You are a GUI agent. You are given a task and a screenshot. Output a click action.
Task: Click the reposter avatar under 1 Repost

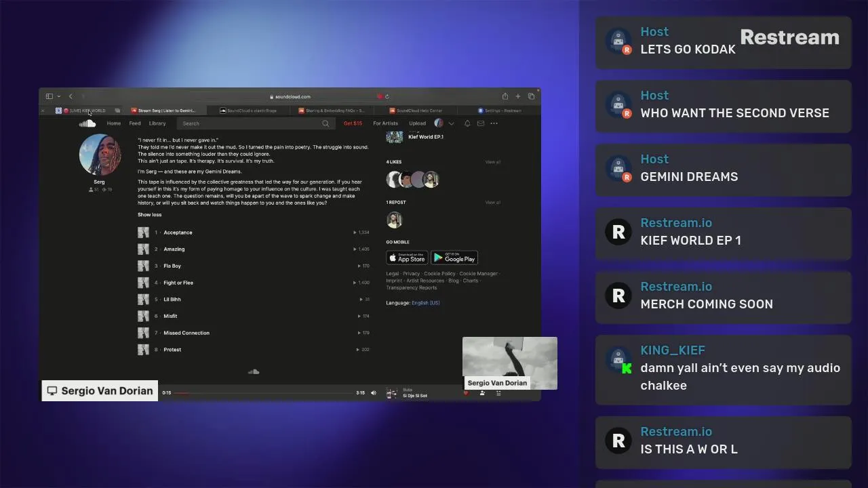pyautogui.click(x=394, y=220)
